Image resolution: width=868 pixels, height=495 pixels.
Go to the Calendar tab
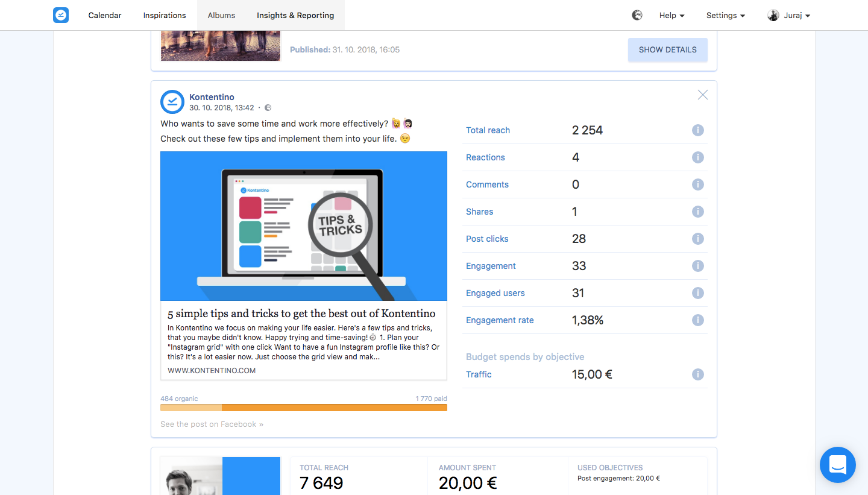point(105,15)
